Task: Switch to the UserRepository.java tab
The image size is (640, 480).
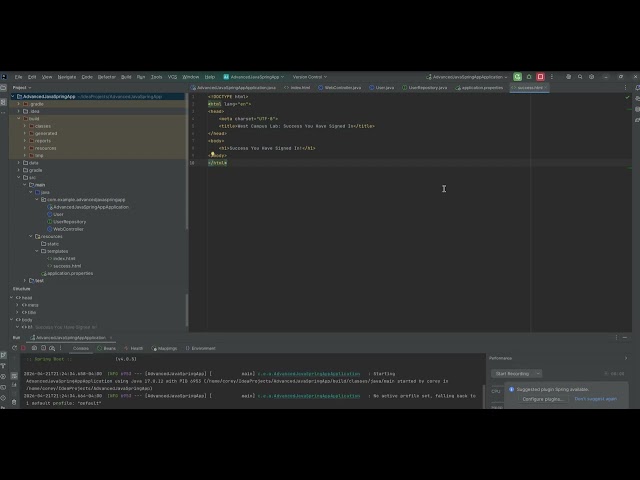Action: click(424, 88)
